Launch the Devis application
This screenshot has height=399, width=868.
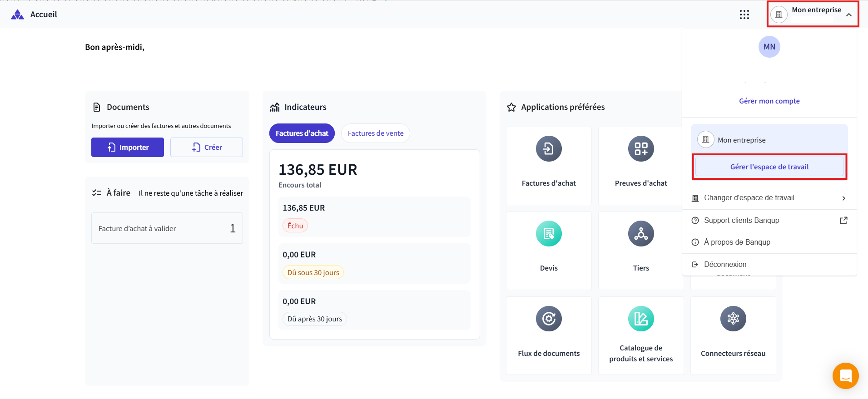click(x=549, y=250)
